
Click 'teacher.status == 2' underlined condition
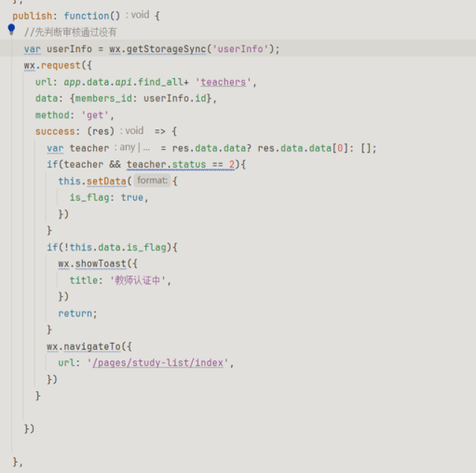pyautogui.click(x=181, y=165)
